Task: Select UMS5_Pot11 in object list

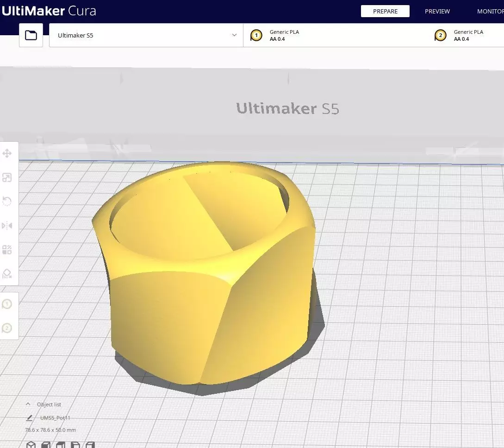Action: (55, 418)
